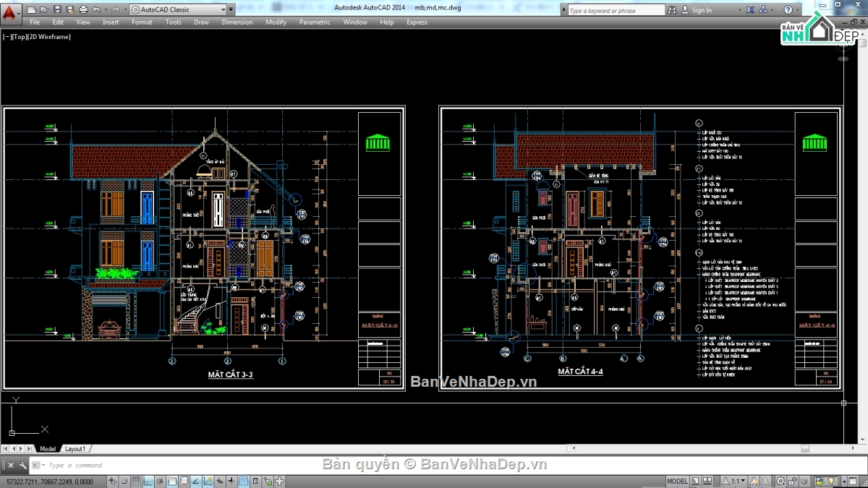
Task: Click the New drawing icon
Action: (x=32, y=10)
